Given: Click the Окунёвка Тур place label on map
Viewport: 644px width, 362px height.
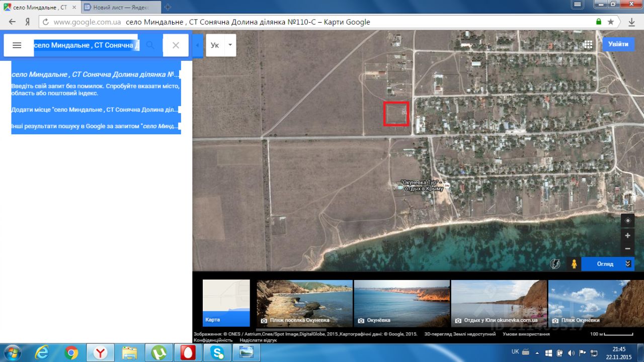Looking at the screenshot, I should (x=422, y=185).
